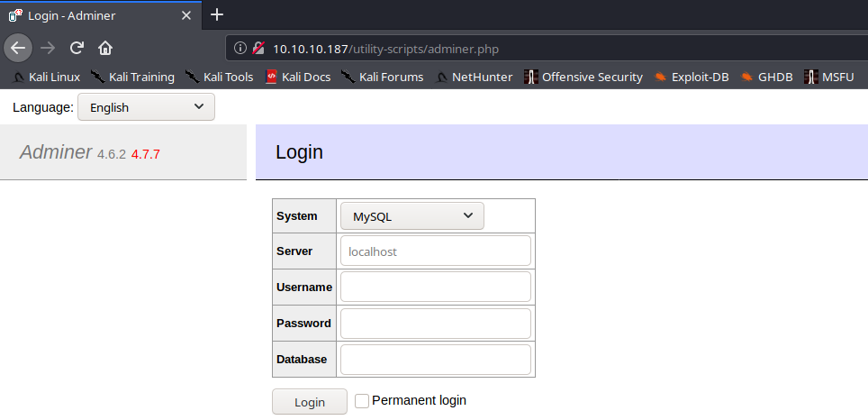Click the Password input field

(x=435, y=323)
